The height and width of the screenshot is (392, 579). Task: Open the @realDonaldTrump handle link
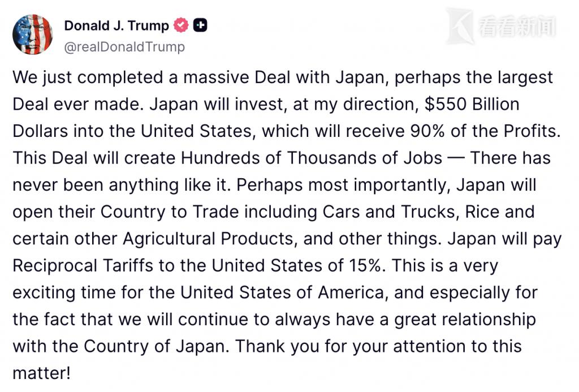124,47
